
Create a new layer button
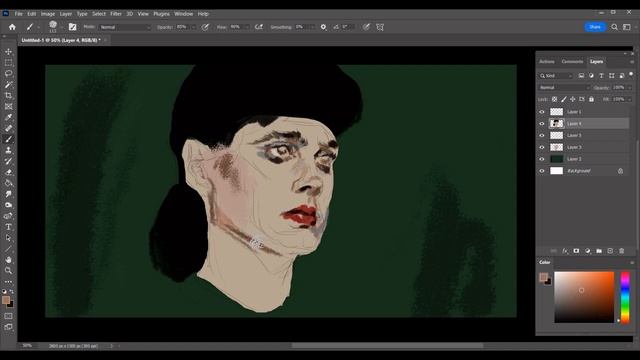[610, 251]
